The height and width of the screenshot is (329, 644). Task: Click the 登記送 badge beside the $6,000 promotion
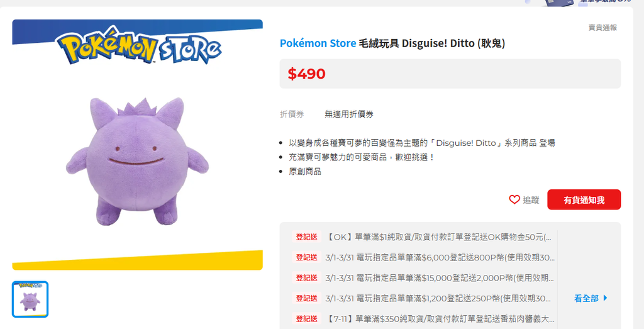[x=306, y=257]
